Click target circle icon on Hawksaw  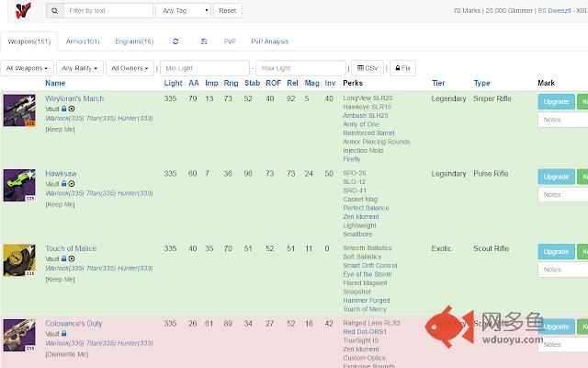(x=72, y=184)
